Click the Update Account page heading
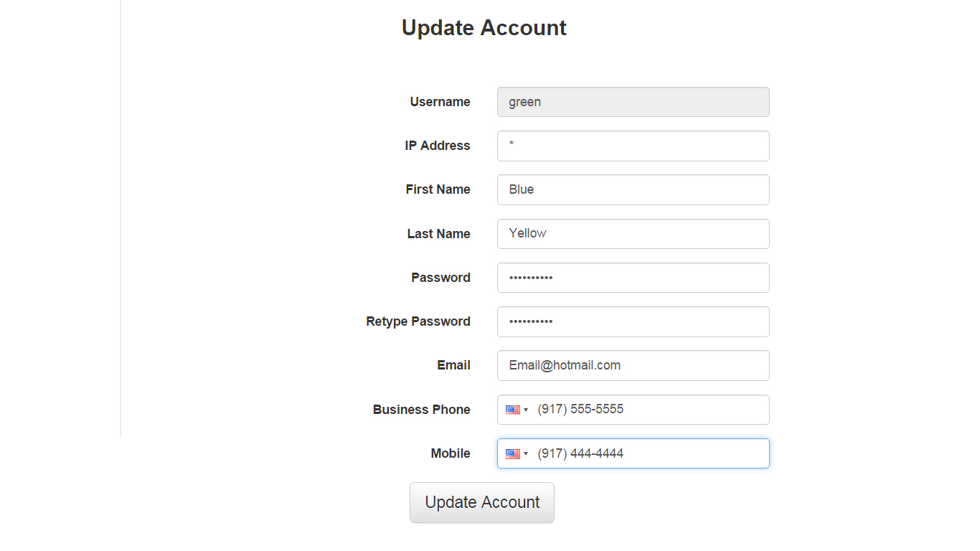This screenshot has height=551, width=980. [484, 28]
